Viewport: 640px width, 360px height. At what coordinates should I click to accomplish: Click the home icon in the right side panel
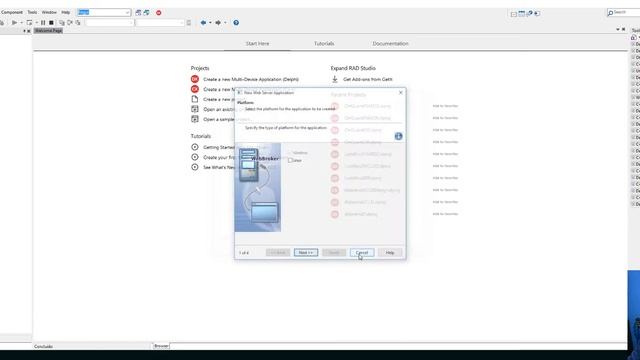click(x=633, y=37)
